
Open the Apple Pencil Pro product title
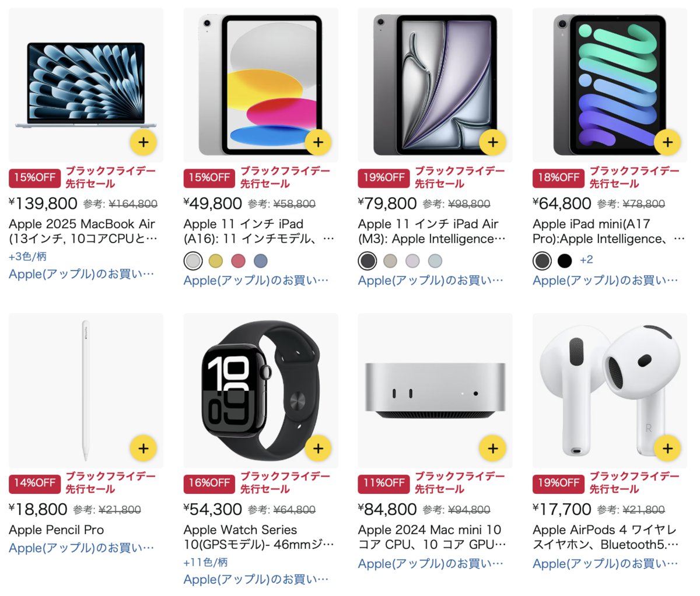pyautogui.click(x=57, y=530)
